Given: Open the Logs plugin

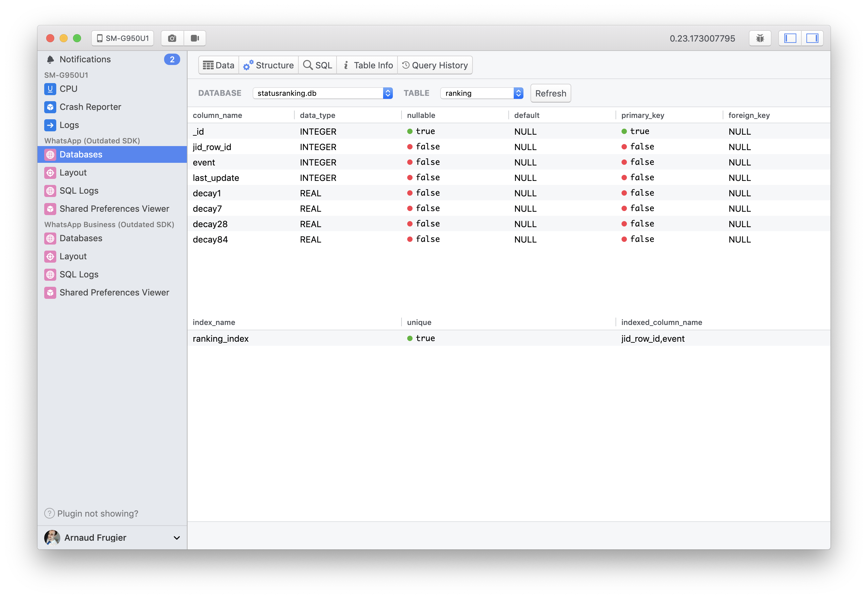Looking at the screenshot, I should coord(69,125).
